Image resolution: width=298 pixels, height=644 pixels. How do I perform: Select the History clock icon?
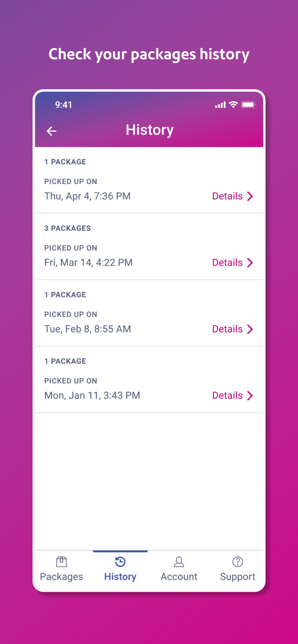pyautogui.click(x=120, y=561)
